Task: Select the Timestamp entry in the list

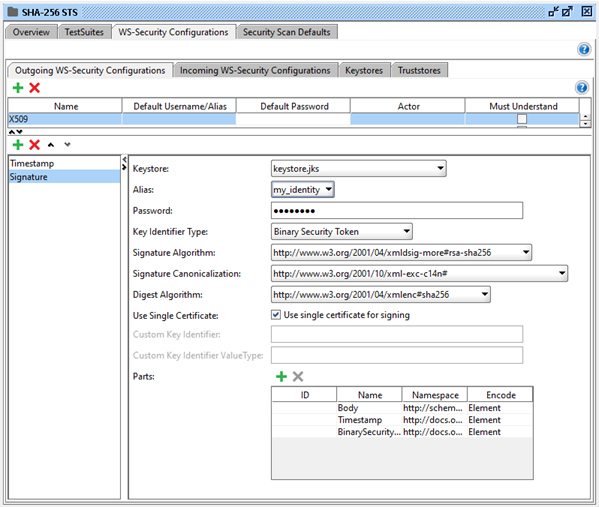Action: click(64, 164)
